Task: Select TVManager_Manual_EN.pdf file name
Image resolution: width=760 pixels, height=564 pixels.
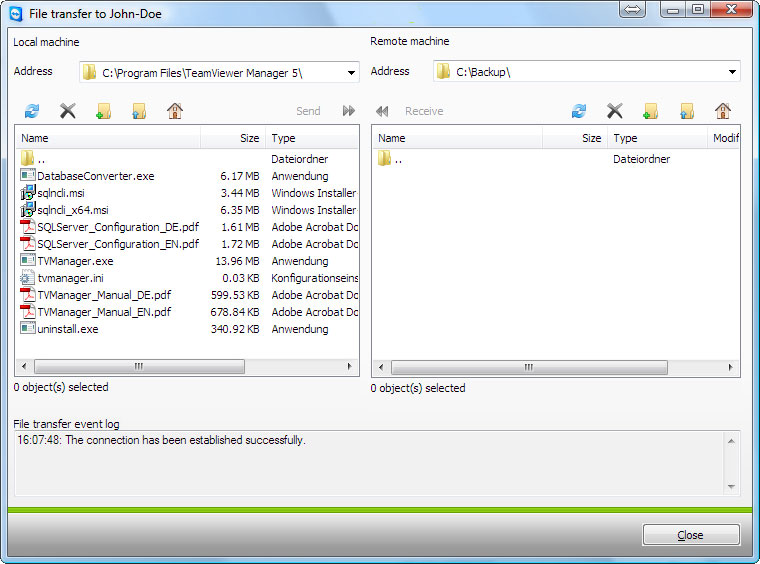Action: 104,312
